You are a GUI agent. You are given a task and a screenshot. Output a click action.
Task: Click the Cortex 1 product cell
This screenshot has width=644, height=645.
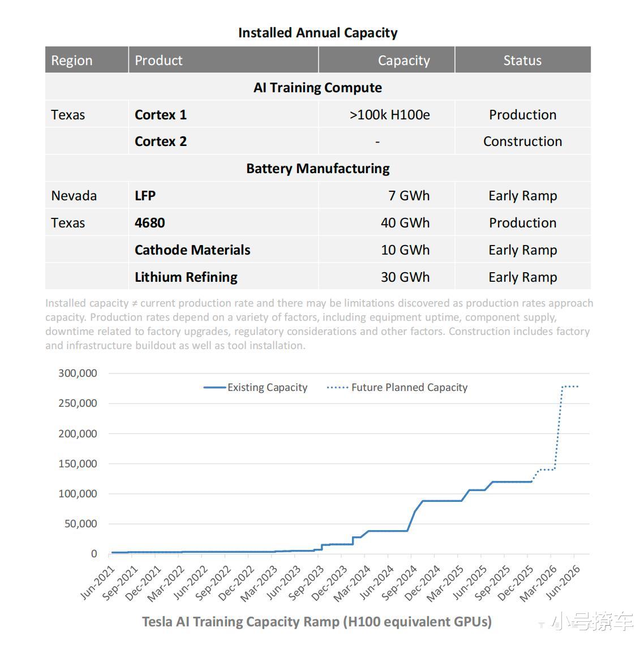161,115
